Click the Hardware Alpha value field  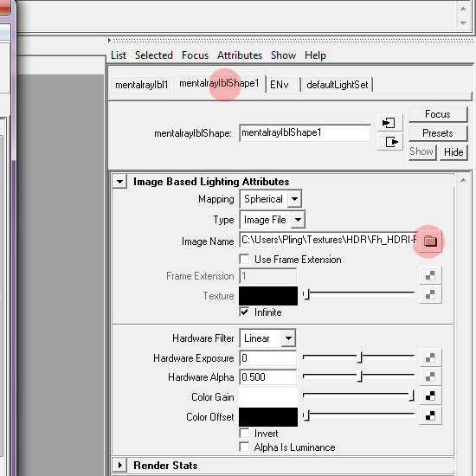267,377
